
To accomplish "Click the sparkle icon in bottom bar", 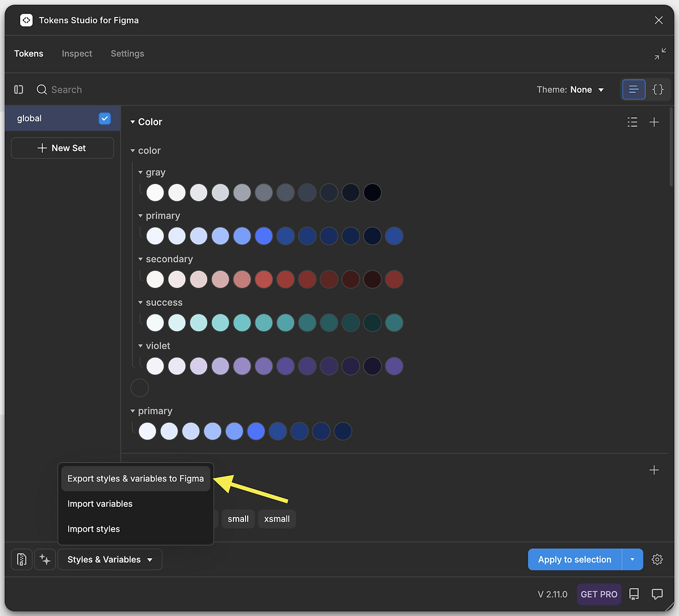I will pyautogui.click(x=45, y=559).
